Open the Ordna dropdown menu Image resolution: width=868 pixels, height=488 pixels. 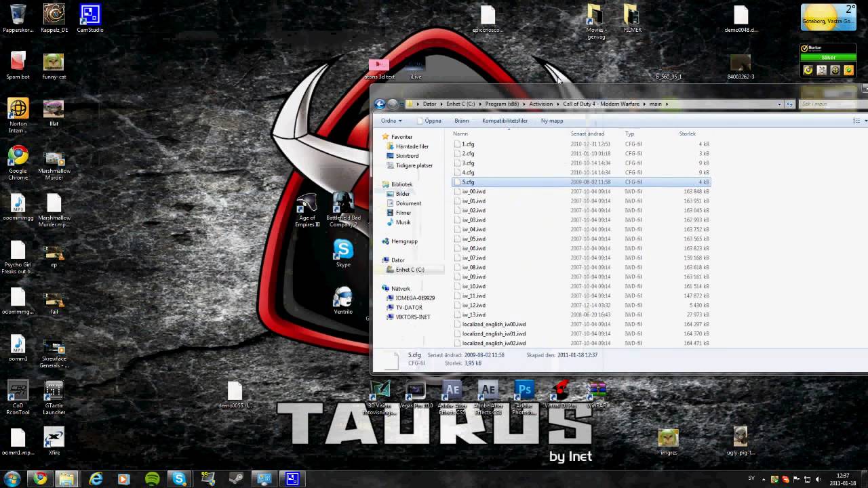(x=391, y=121)
